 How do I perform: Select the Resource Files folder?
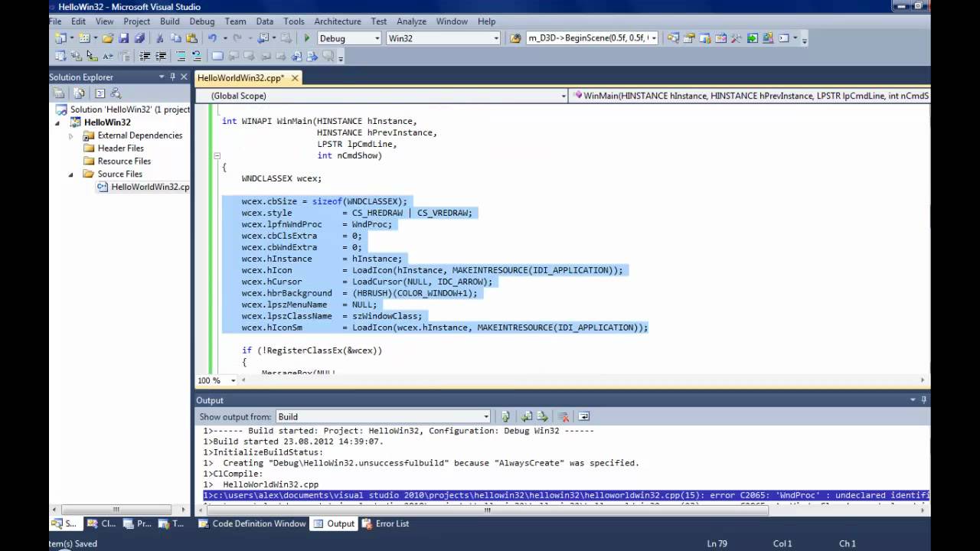click(x=124, y=161)
